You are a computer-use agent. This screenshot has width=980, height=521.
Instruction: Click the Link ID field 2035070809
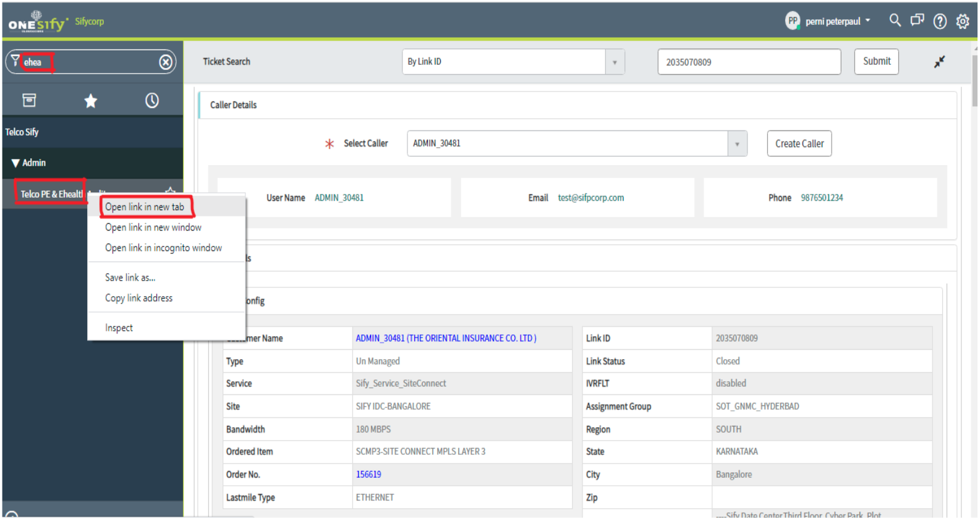[x=749, y=62]
